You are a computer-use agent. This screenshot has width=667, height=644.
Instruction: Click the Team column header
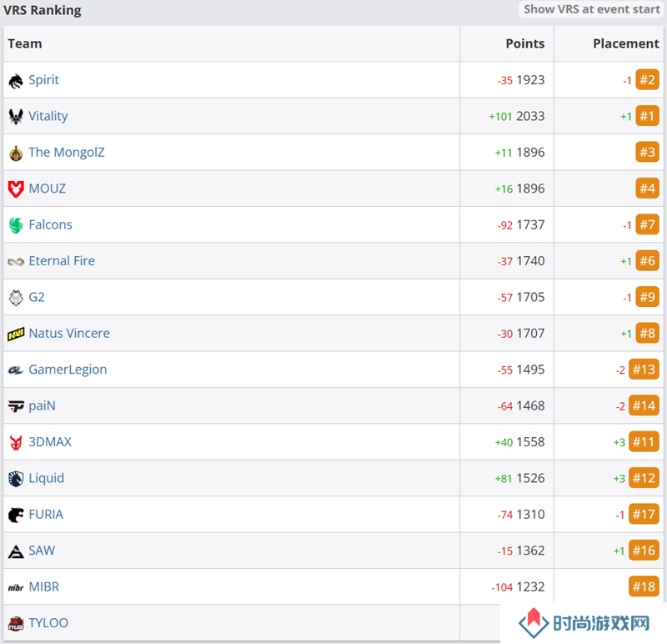click(25, 43)
